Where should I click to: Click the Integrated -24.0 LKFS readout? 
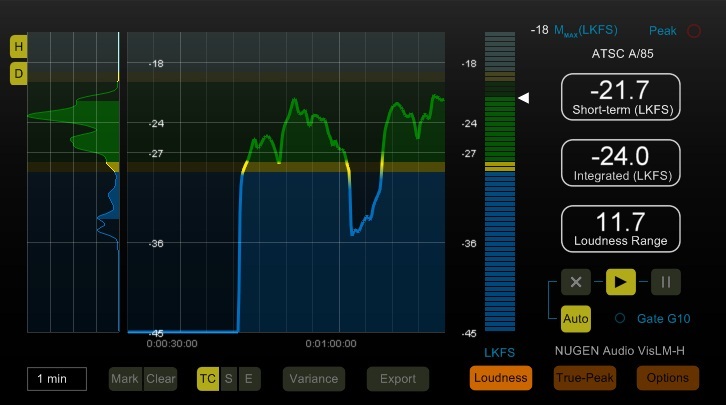tap(621, 163)
